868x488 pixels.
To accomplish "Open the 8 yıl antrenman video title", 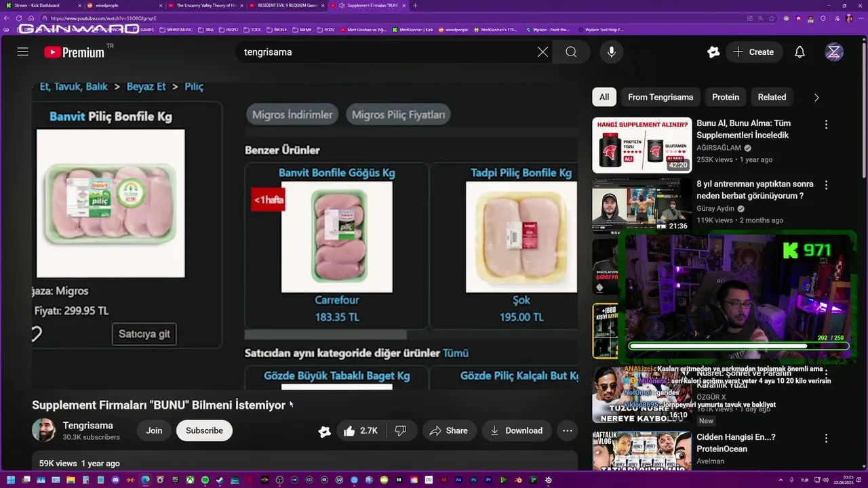I will pyautogui.click(x=755, y=190).
